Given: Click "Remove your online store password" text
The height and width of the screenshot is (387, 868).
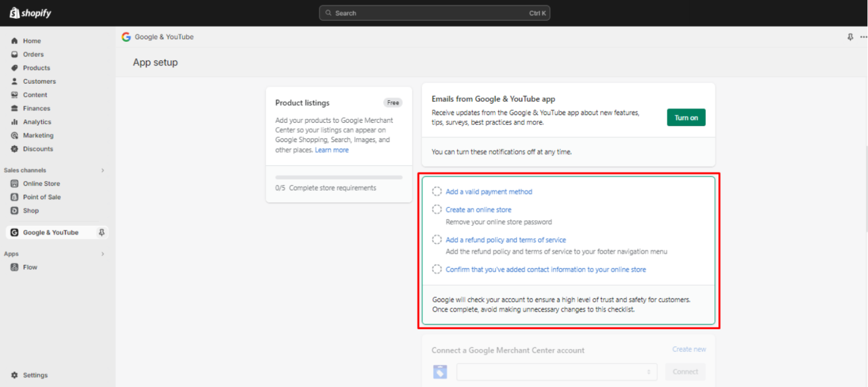Looking at the screenshot, I should (498, 222).
